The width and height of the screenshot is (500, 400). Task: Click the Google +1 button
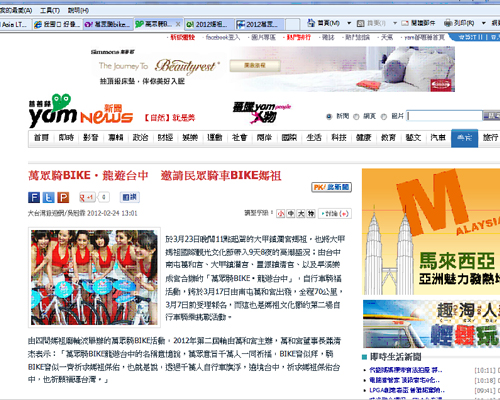87,197
